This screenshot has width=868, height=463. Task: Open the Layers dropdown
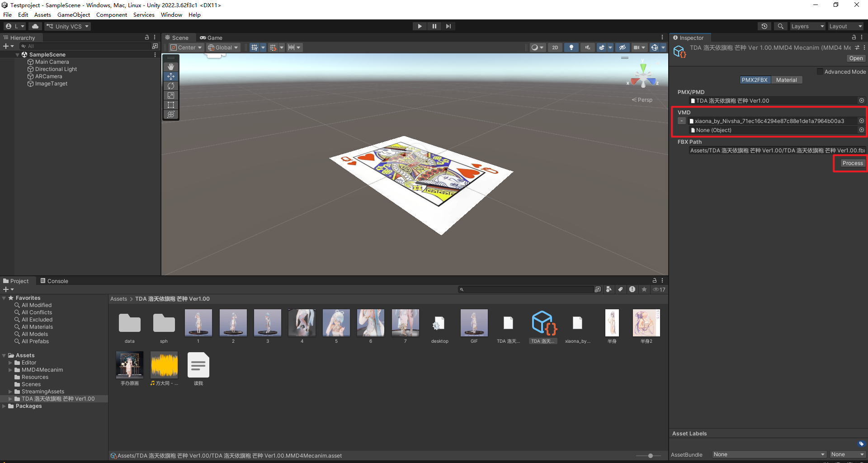[807, 26]
